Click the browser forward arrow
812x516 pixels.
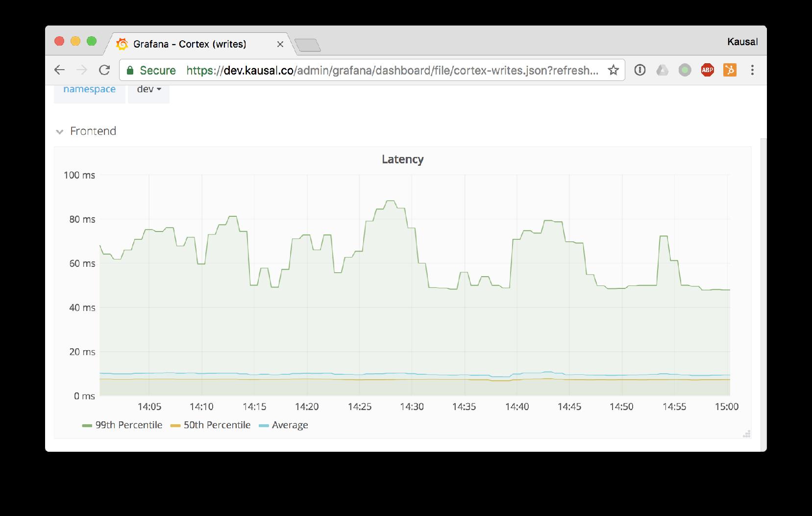tap(82, 70)
